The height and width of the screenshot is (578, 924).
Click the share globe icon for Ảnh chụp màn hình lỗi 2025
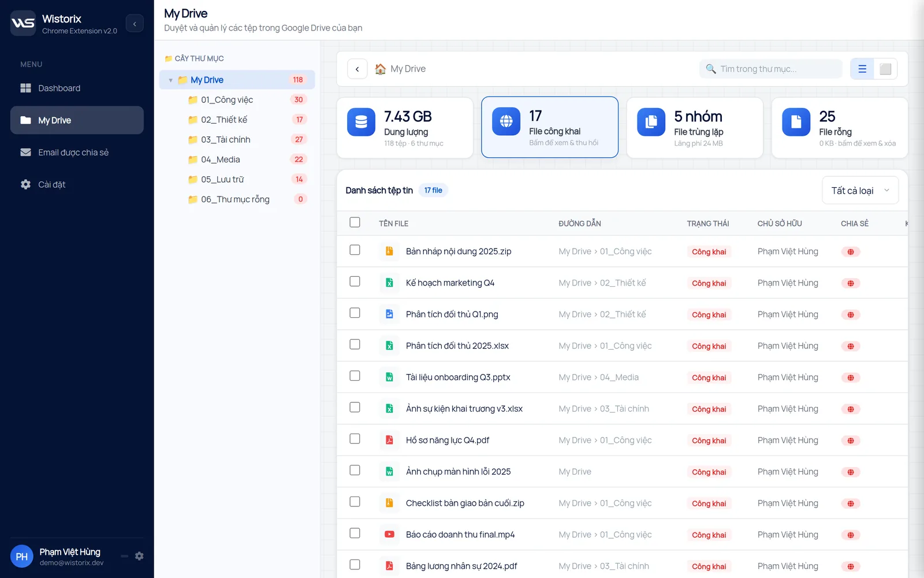851,472
